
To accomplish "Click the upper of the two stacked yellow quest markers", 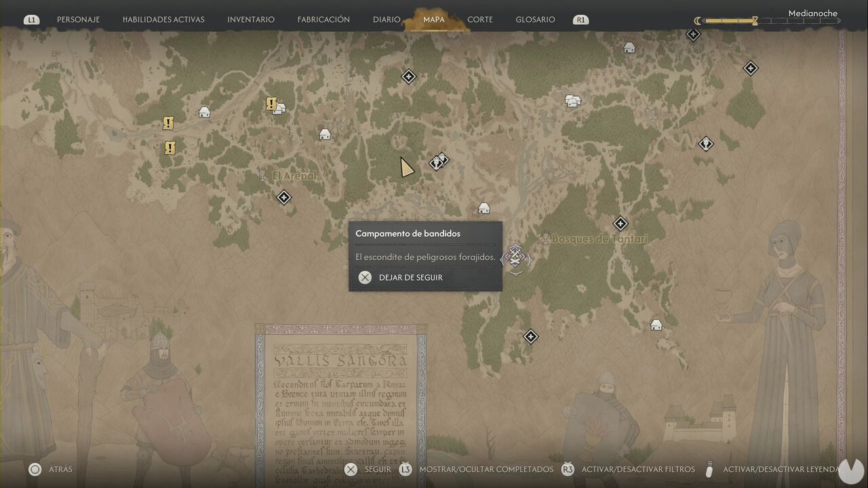I will pyautogui.click(x=168, y=123).
